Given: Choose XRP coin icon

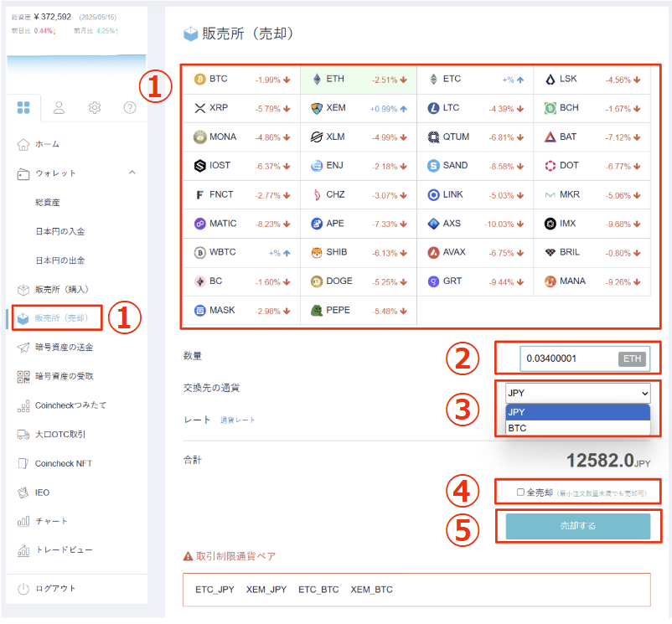Looking at the screenshot, I should click(199, 108).
